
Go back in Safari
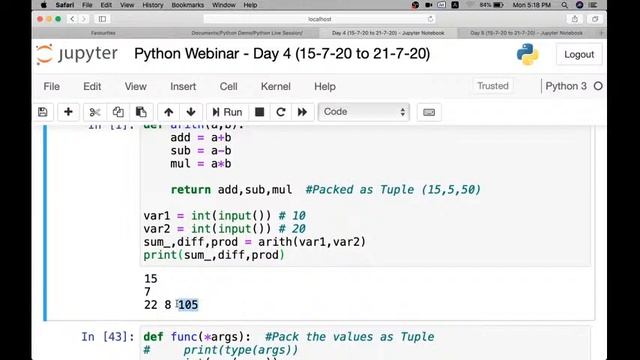coord(72,19)
